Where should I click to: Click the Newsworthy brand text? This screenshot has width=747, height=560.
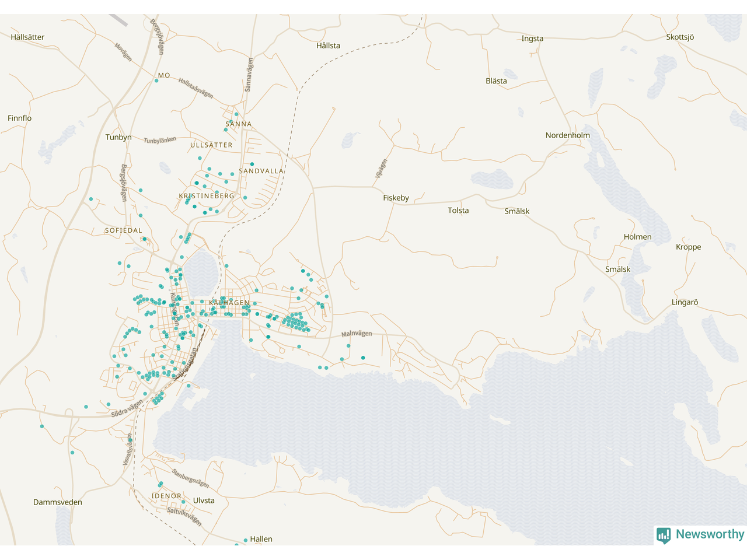710,534
